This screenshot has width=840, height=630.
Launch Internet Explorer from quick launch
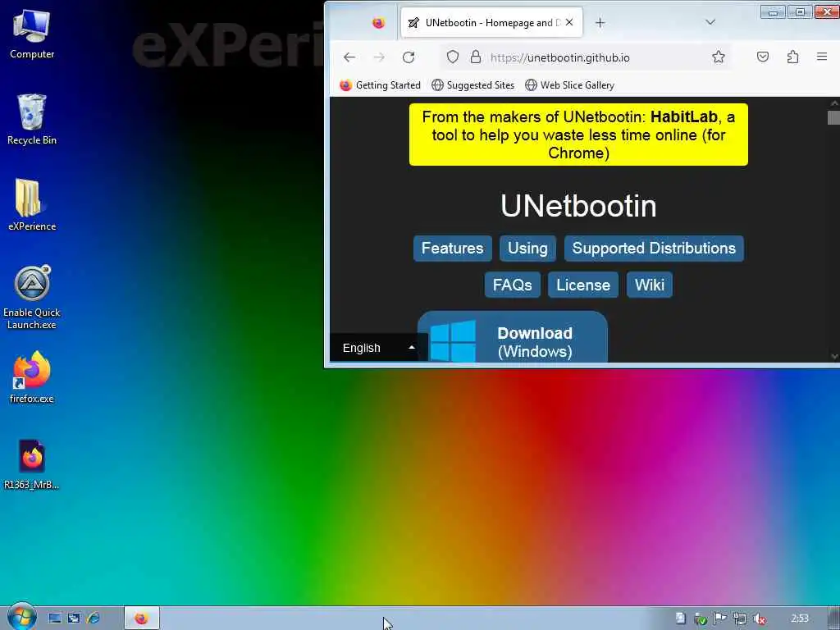tap(94, 619)
